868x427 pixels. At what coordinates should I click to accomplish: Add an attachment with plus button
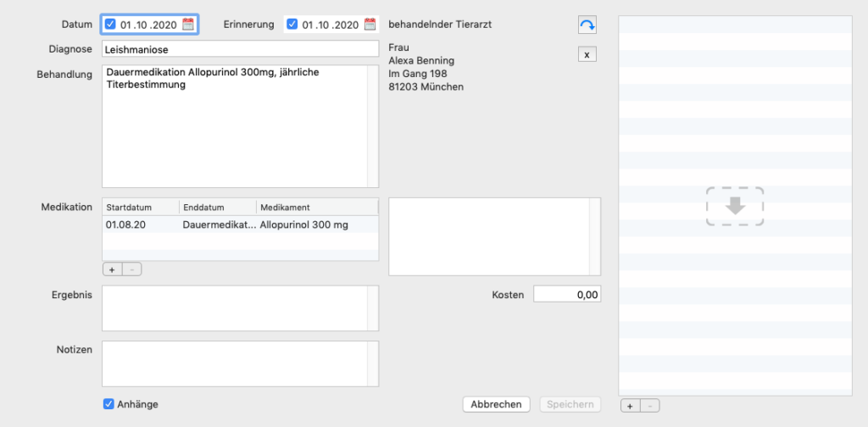(630, 406)
